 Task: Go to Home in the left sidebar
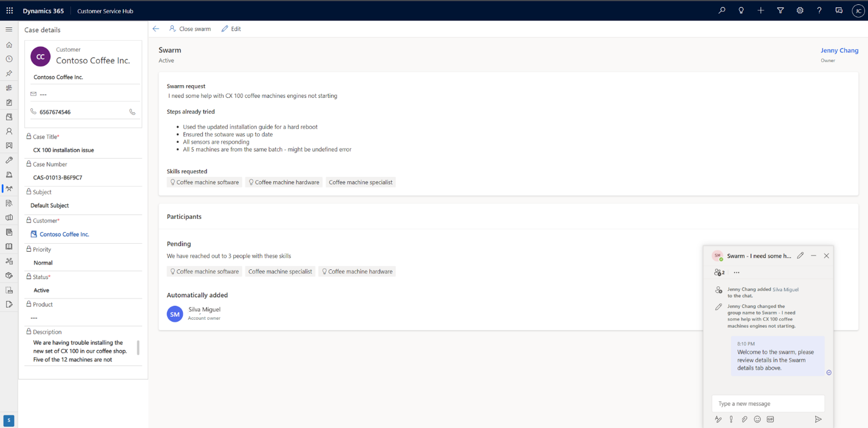click(x=9, y=45)
